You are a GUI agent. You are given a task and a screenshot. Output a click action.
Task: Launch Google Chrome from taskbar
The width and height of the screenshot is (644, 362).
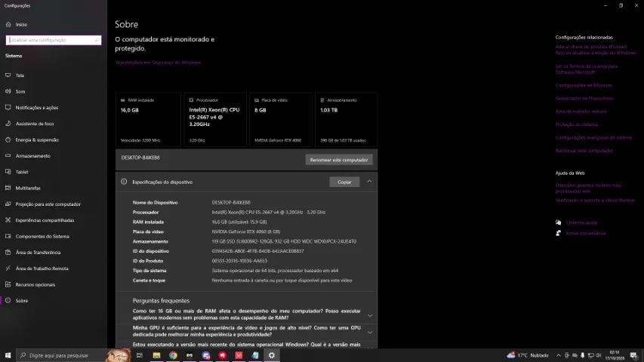point(173,355)
